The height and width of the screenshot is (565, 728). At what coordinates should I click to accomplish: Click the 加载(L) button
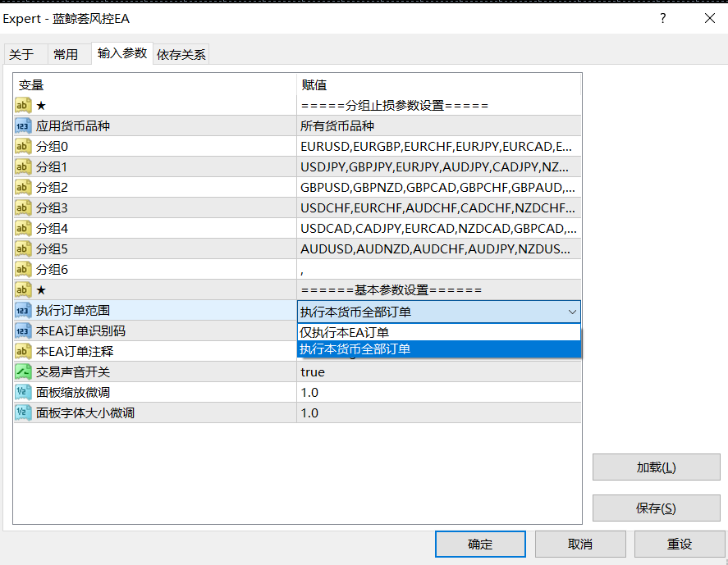click(655, 467)
